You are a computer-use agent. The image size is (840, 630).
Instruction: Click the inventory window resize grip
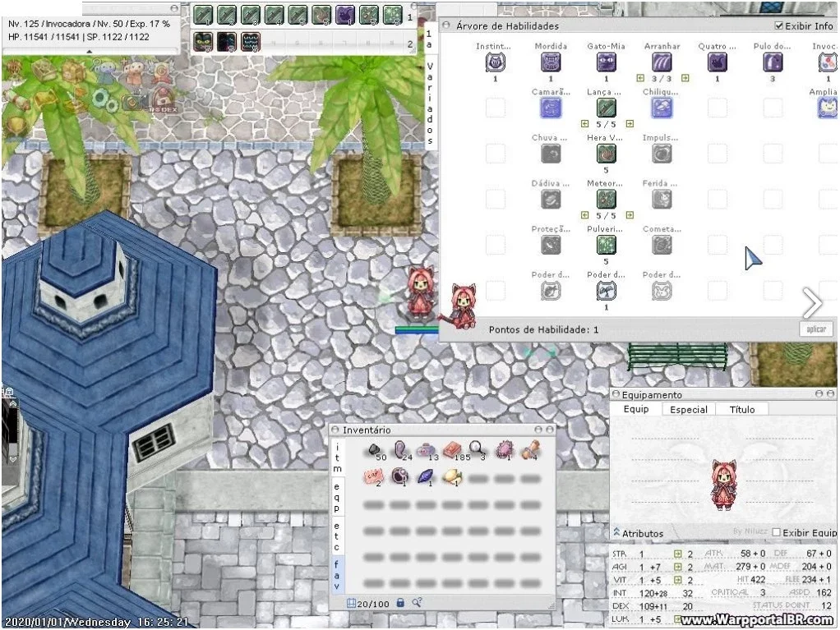551,606
